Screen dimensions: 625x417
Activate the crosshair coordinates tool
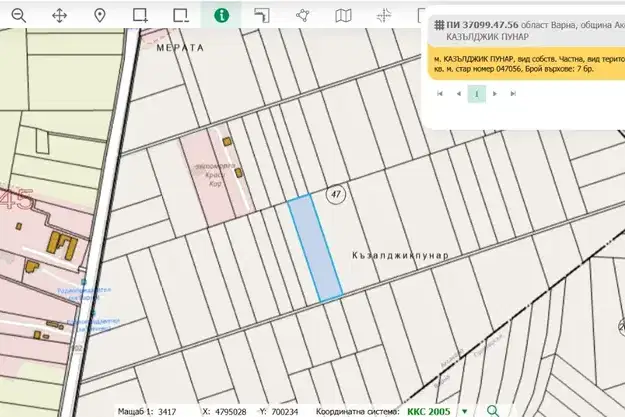pyautogui.click(x=384, y=16)
